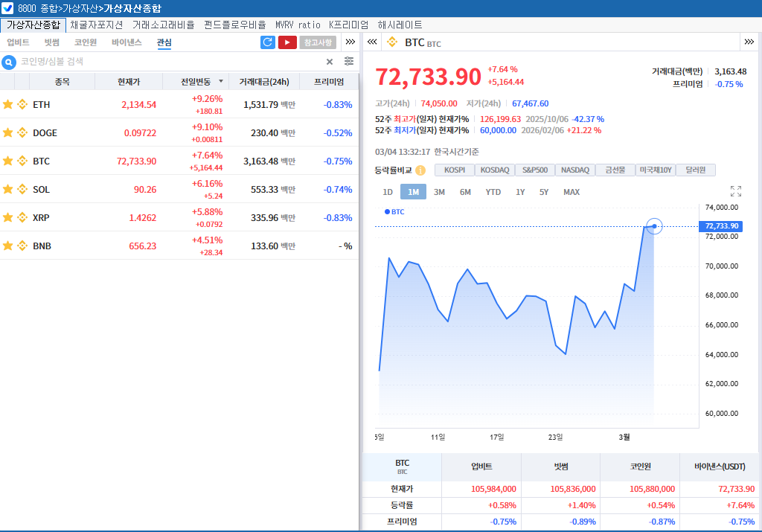Select the 바이낸스 exchange tab
Screen dimensions: 762x532
[127, 42]
